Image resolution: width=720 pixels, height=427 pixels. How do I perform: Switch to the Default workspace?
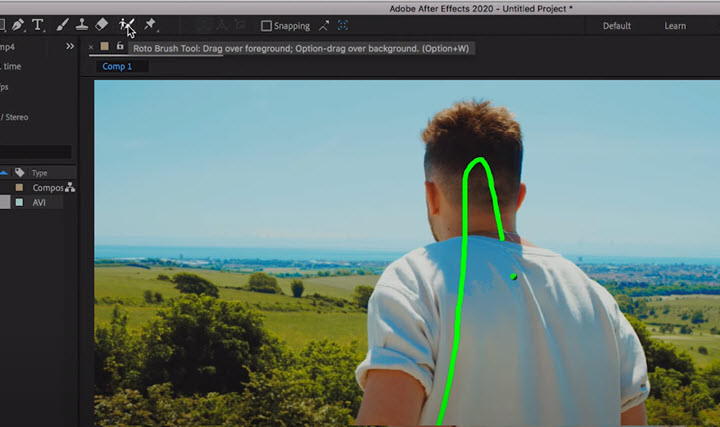617,26
